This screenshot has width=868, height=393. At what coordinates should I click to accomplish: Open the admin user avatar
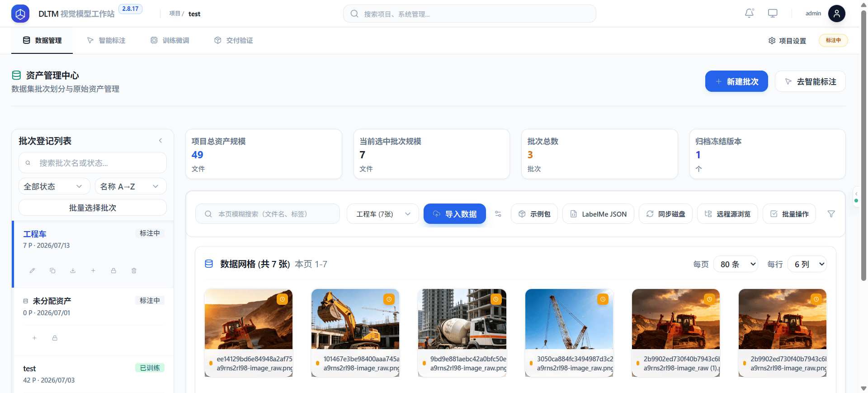click(x=836, y=14)
